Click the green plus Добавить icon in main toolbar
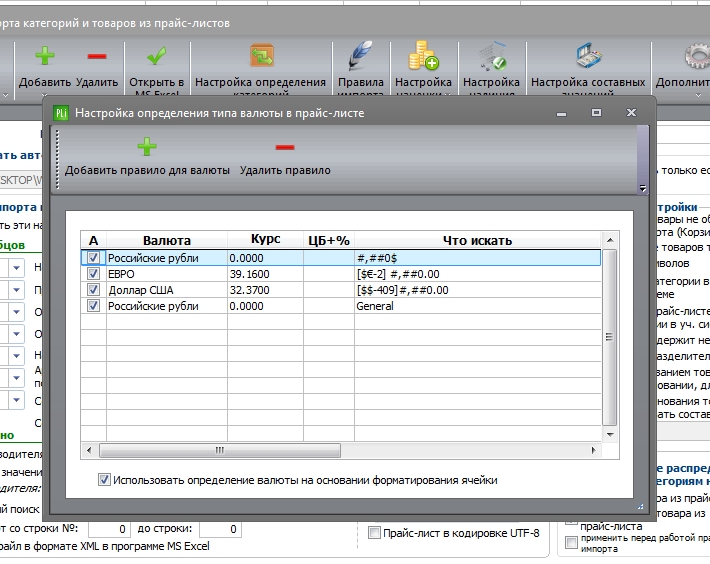The width and height of the screenshot is (710, 564). click(x=45, y=56)
